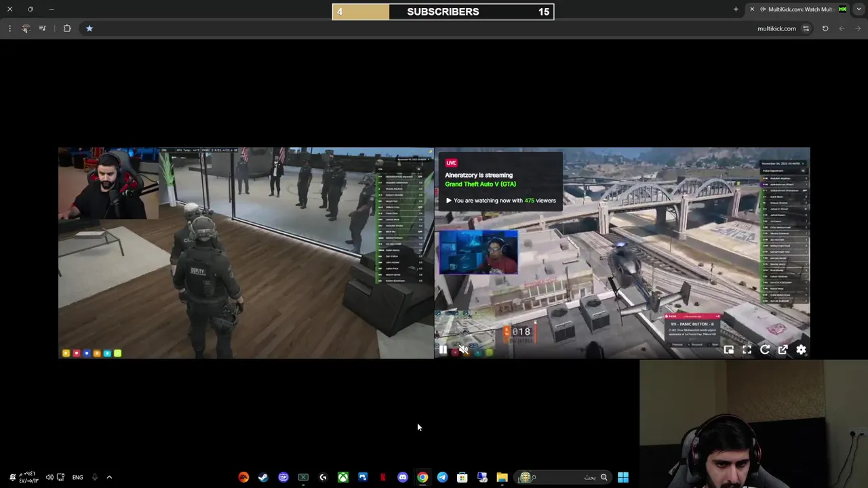Open the purple ISP app icon
The height and width of the screenshot is (488, 868).
(x=283, y=477)
